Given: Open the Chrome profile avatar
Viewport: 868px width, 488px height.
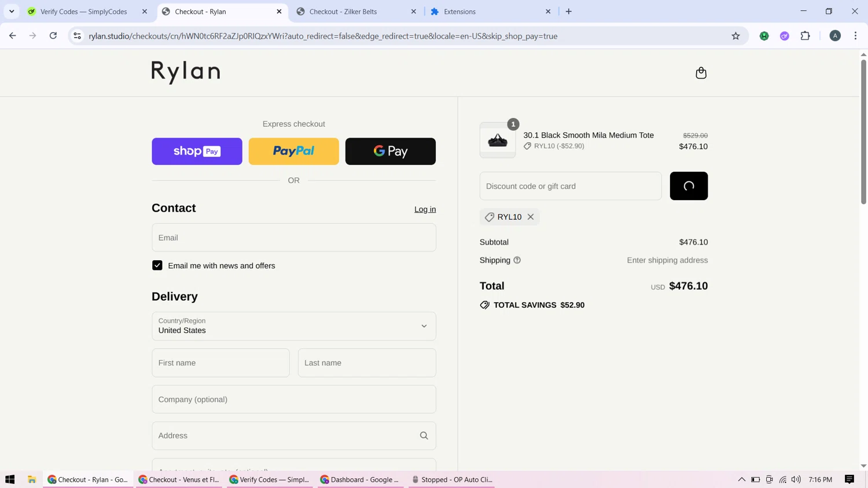Looking at the screenshot, I should click(835, 36).
